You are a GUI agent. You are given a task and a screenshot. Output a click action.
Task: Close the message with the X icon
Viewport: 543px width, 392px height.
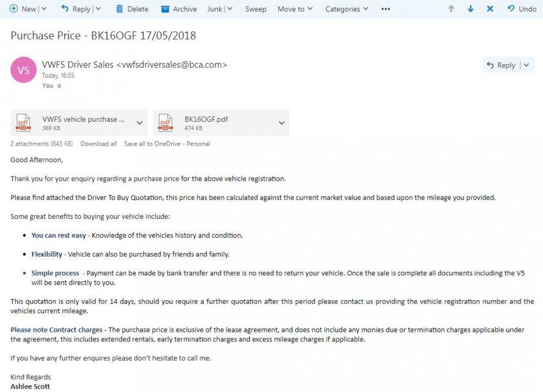point(490,9)
